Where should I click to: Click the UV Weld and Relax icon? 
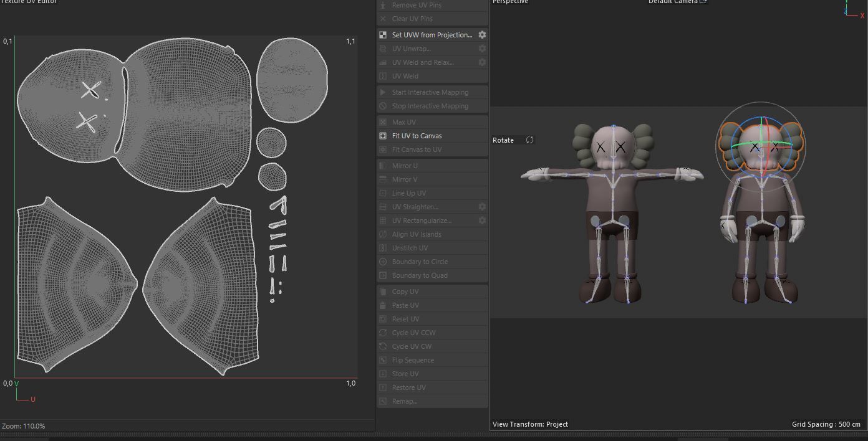pos(383,62)
